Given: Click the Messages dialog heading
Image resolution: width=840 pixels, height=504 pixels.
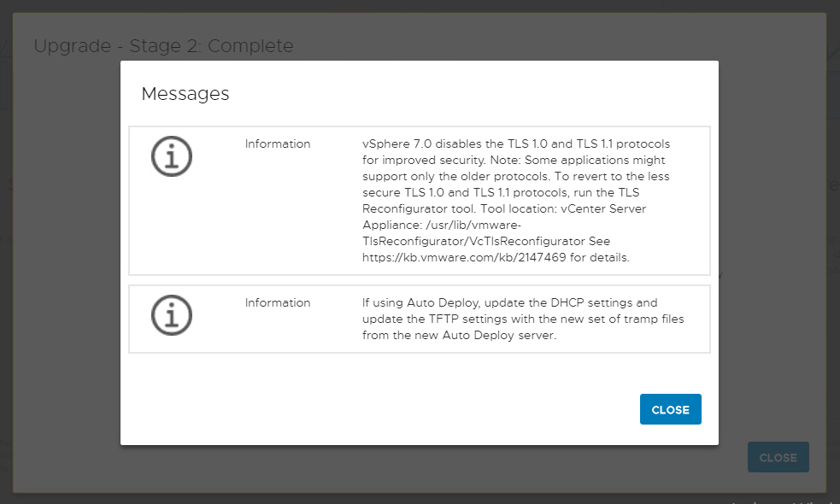Looking at the screenshot, I should click(185, 94).
